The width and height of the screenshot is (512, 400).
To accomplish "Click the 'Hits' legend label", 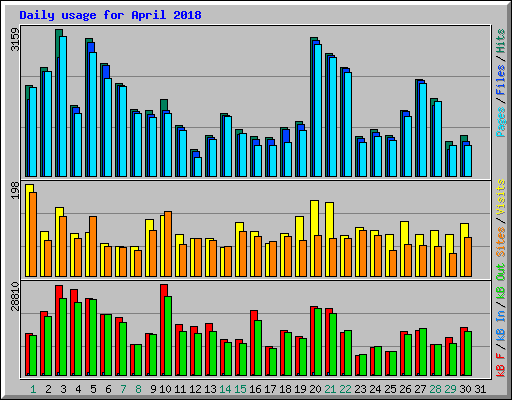I will pos(500,41).
